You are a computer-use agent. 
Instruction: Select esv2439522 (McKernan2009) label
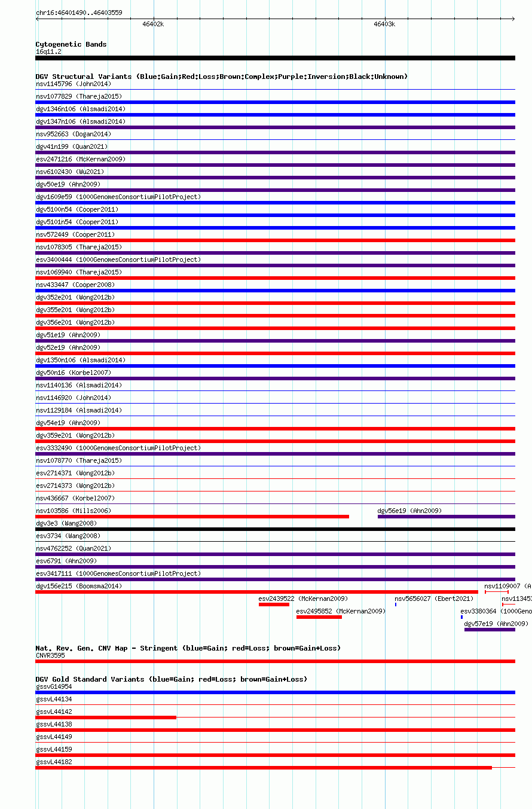pyautogui.click(x=303, y=599)
